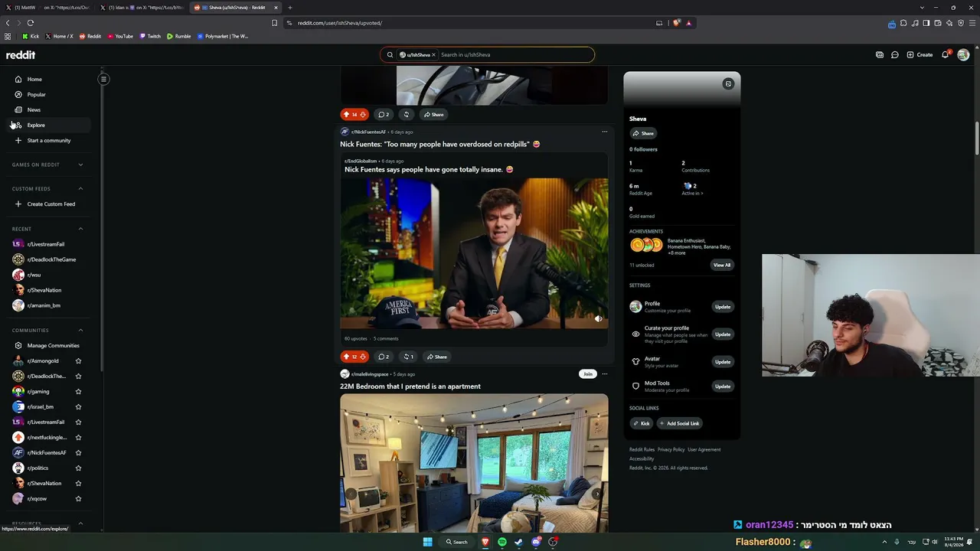This screenshot has height=551, width=980.
Task: Toggle favorite star for r/israel_bm
Action: [x=78, y=406]
